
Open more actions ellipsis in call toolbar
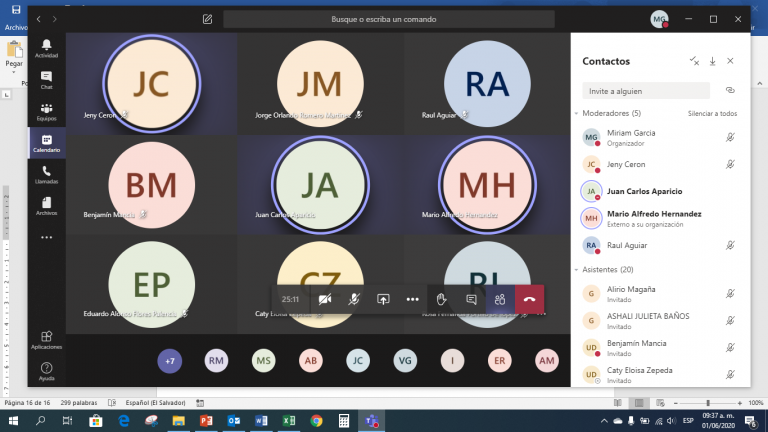pyautogui.click(x=412, y=299)
